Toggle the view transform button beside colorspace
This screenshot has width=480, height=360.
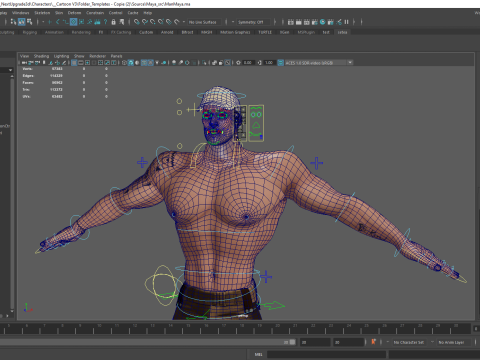pyautogui.click(x=281, y=63)
